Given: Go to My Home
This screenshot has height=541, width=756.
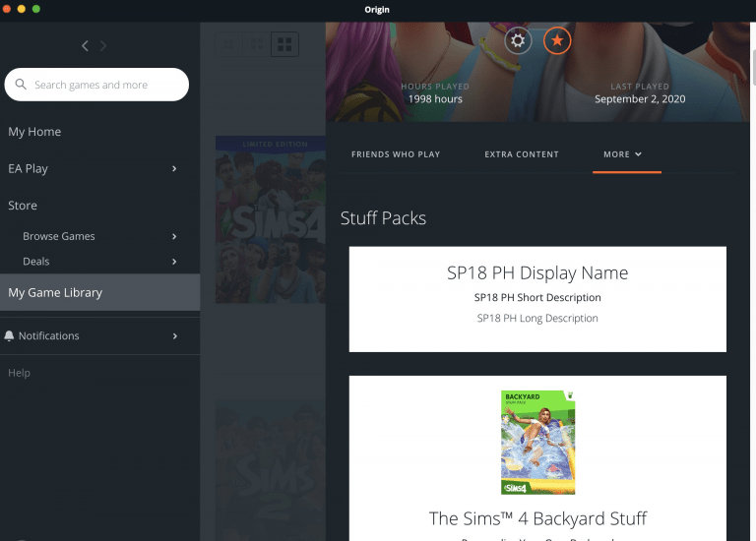Looking at the screenshot, I should coord(34,132).
